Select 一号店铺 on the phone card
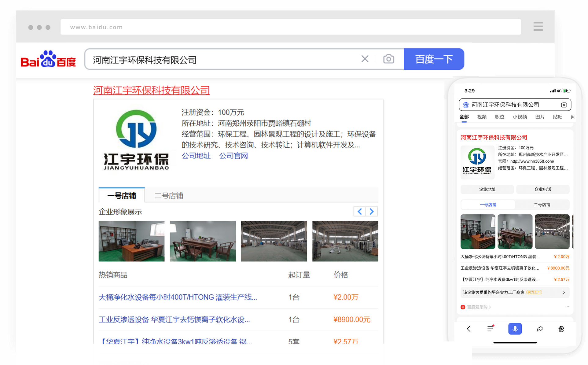Viewport: 588px width, 365px height. [488, 205]
